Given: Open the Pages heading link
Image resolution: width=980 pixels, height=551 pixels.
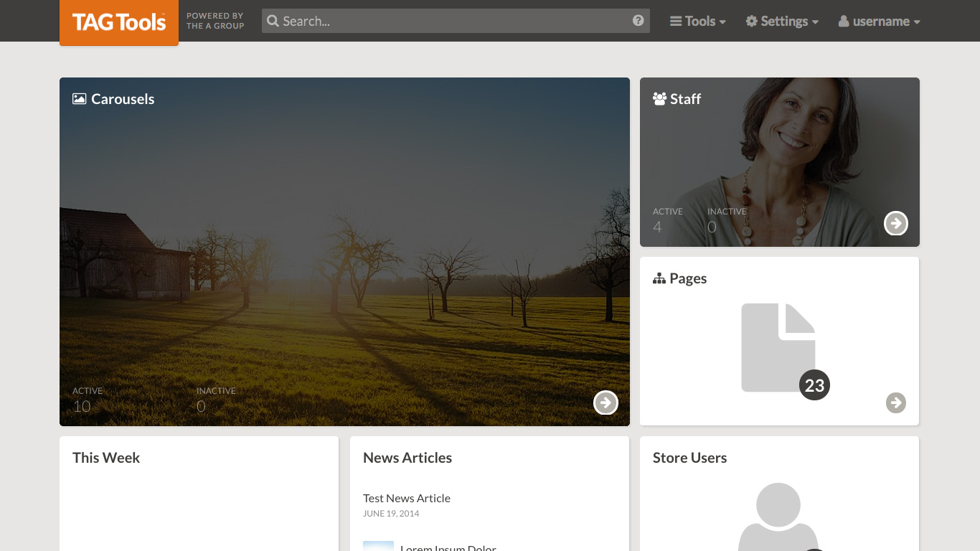Looking at the screenshot, I should click(x=688, y=278).
